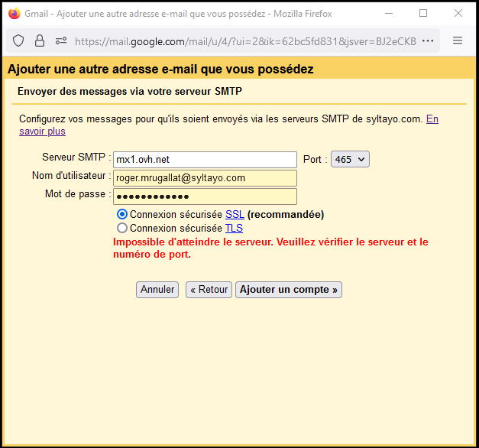Click into the Mot de passe field
This screenshot has height=448, width=479.
[204, 196]
